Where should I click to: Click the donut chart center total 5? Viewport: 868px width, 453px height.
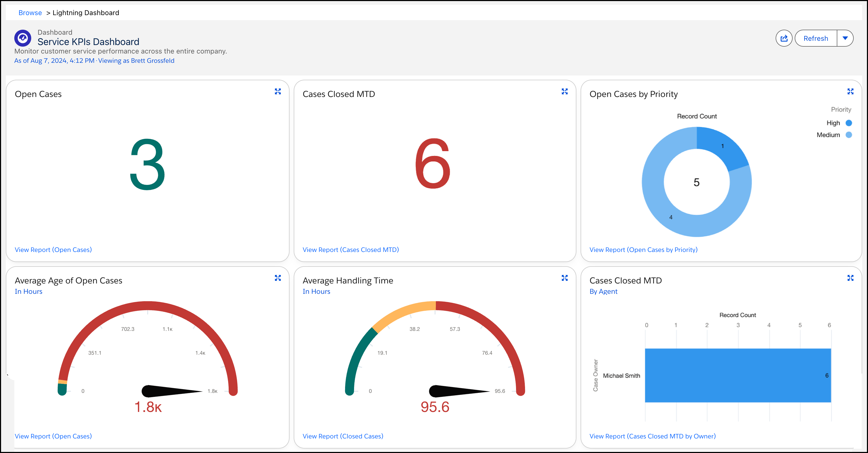697,183
